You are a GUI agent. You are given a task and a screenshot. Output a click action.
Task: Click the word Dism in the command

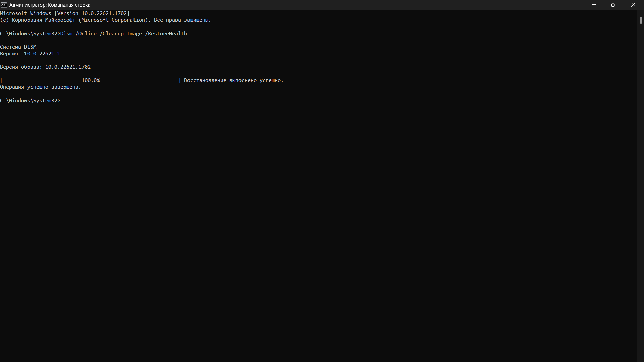[x=66, y=34]
